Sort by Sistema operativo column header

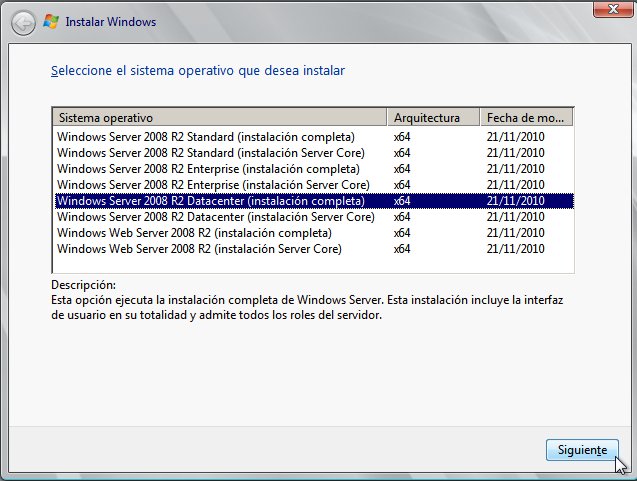coord(219,117)
